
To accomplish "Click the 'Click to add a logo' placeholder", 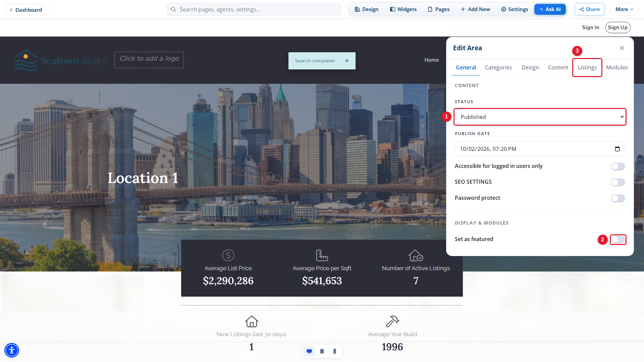I will [149, 60].
